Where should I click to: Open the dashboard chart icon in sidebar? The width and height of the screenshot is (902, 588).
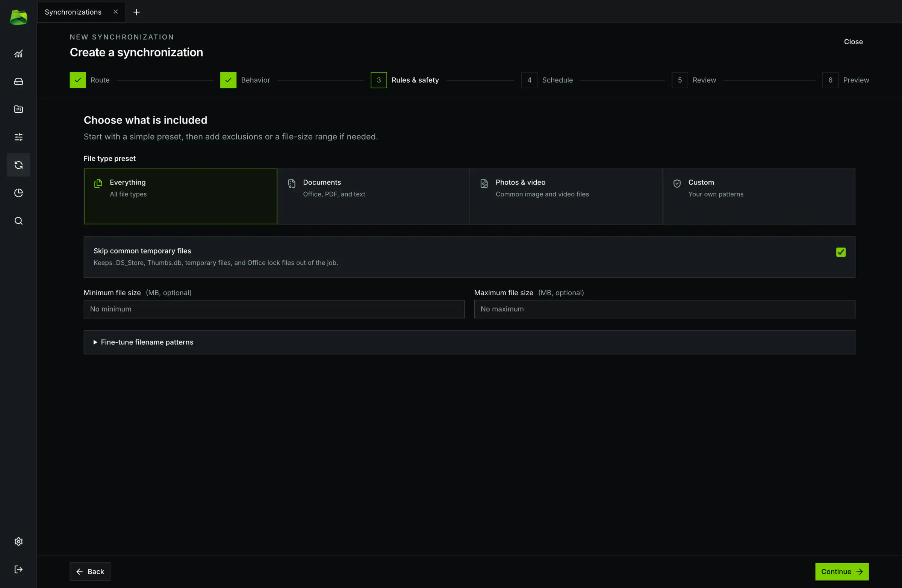tap(18, 53)
